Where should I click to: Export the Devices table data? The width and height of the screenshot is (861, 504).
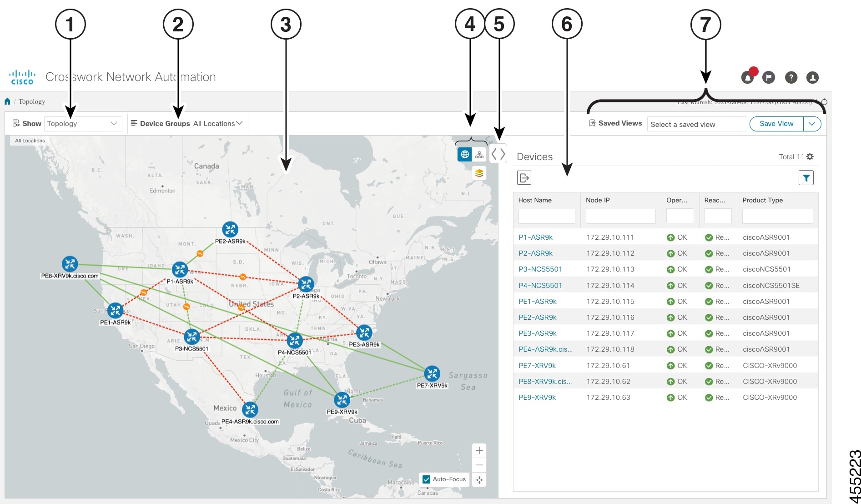(x=524, y=177)
